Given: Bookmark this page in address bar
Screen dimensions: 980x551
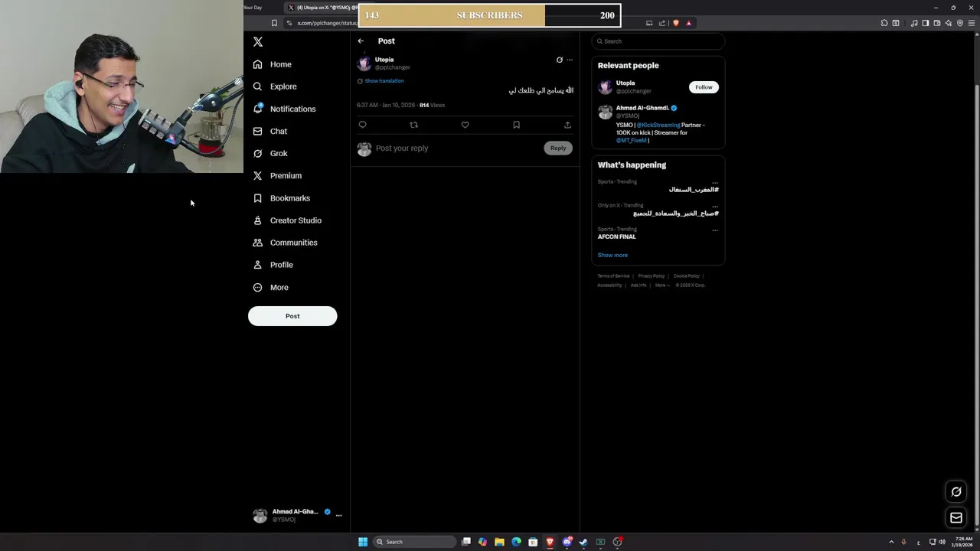Looking at the screenshot, I should [x=274, y=23].
